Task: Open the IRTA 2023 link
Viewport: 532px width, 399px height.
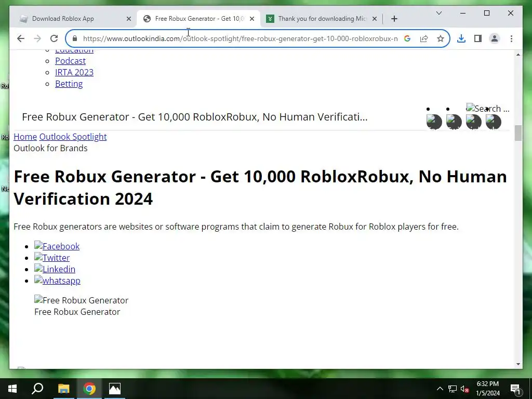Action: (74, 72)
